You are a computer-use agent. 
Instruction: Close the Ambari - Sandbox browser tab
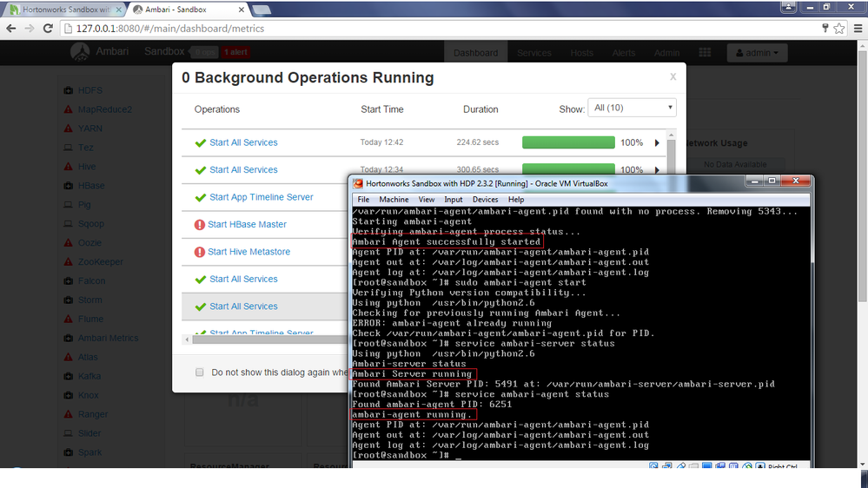coord(242,10)
